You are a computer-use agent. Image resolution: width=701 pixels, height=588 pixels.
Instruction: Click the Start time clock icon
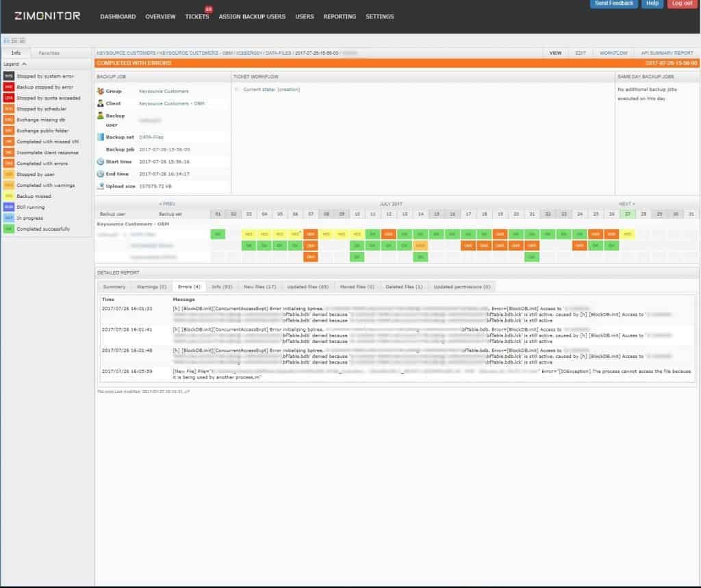[100, 162]
